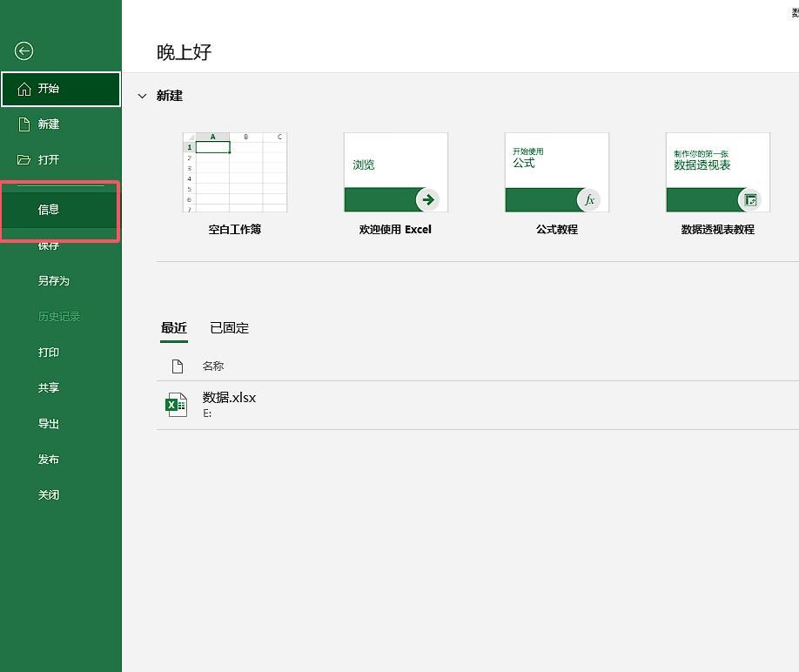Click the E: path under 数据.xlsx
799x672 pixels.
click(207, 413)
